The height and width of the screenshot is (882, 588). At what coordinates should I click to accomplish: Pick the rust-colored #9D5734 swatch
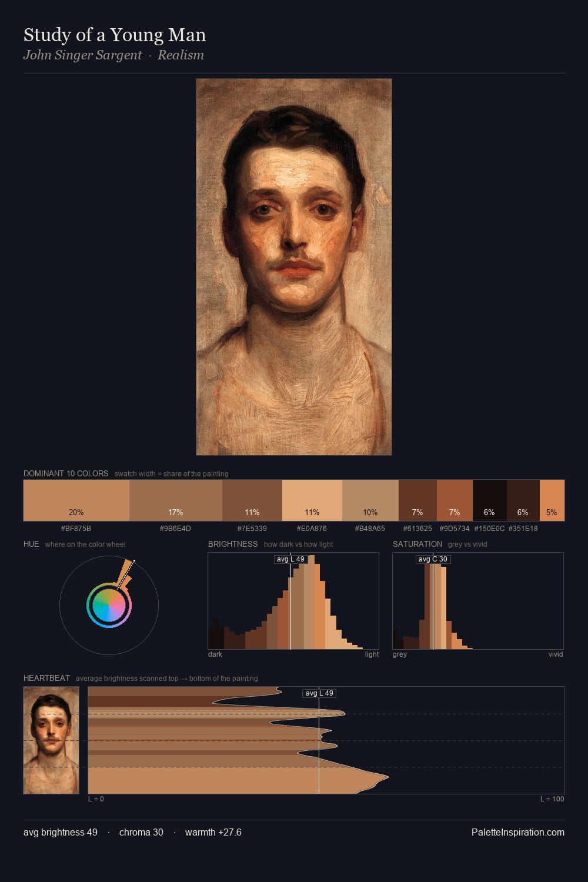(455, 500)
